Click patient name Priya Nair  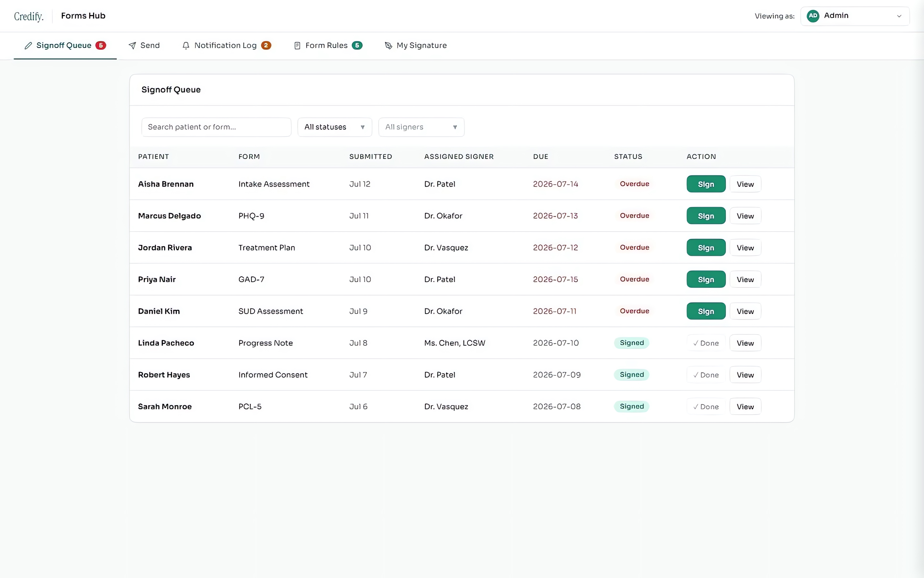pyautogui.click(x=157, y=279)
